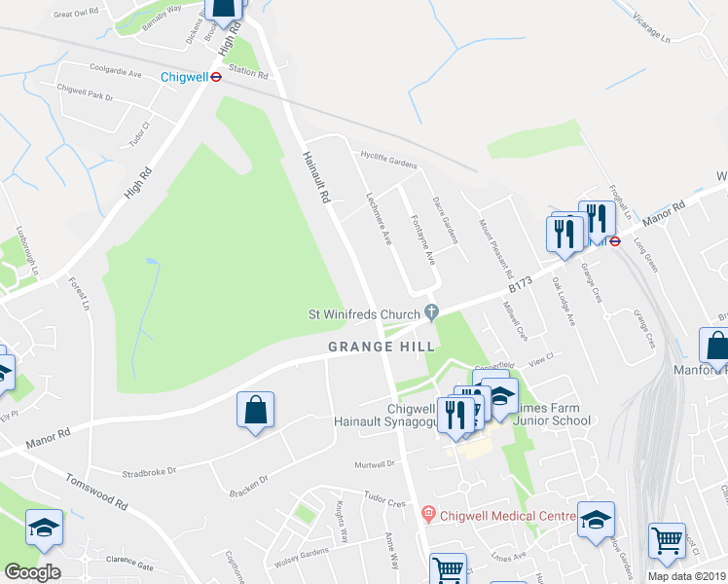The height and width of the screenshot is (584, 728).
Task: Open the shopping cart marker in the bottom-right corner
Action: 667,544
